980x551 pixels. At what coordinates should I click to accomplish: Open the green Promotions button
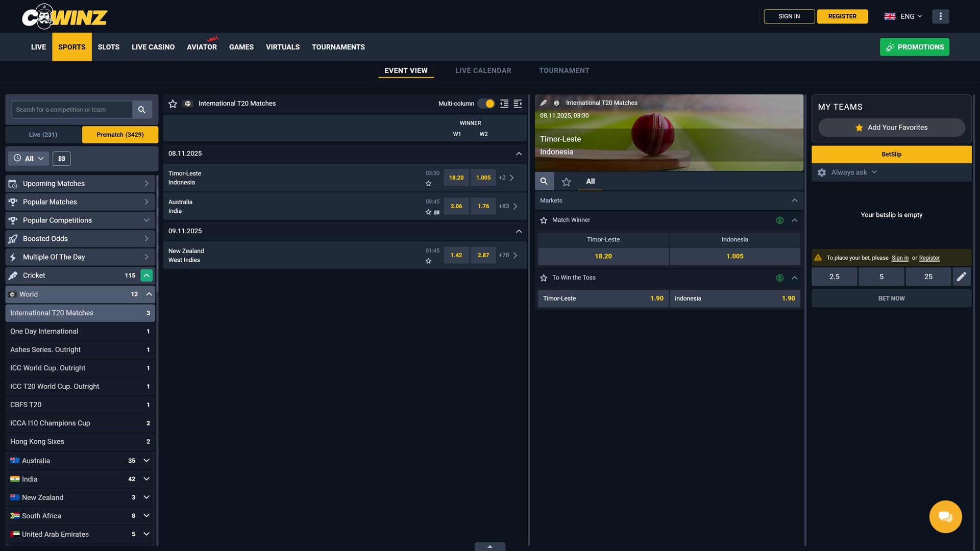[914, 47]
